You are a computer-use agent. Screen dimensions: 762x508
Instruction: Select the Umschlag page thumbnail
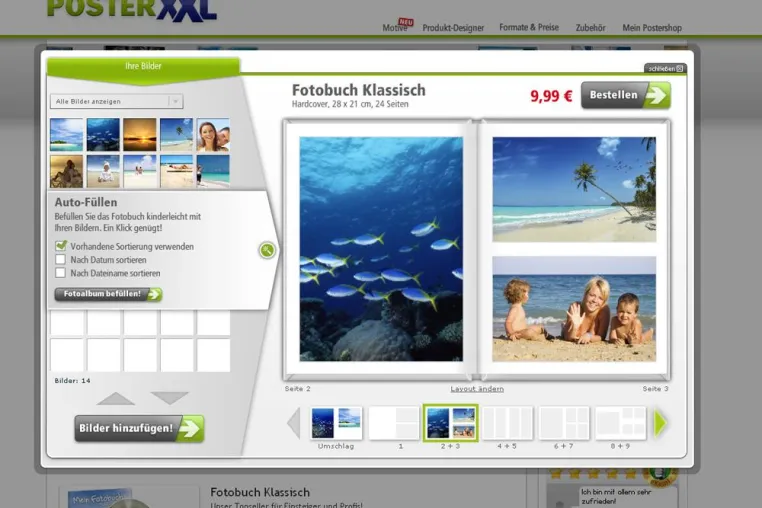pos(336,423)
